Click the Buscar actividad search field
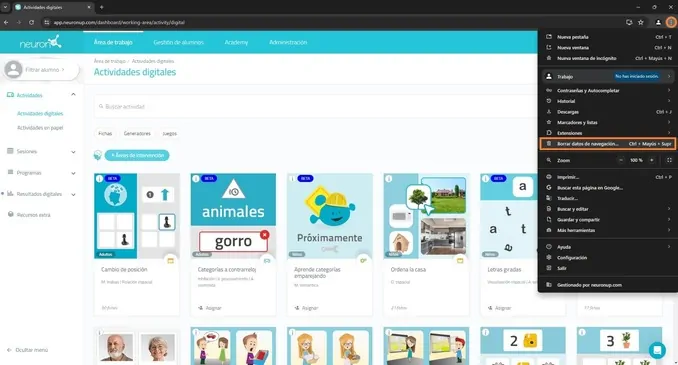 point(316,106)
